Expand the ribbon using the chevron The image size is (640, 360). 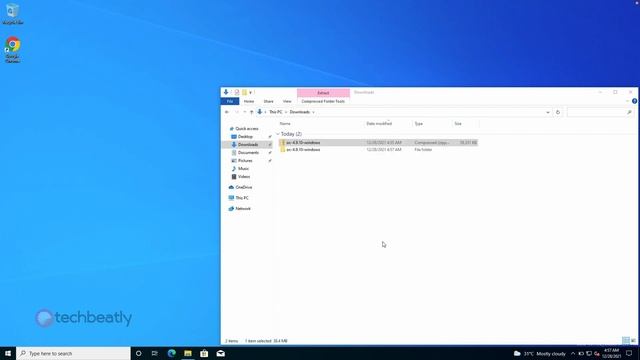(x=627, y=101)
